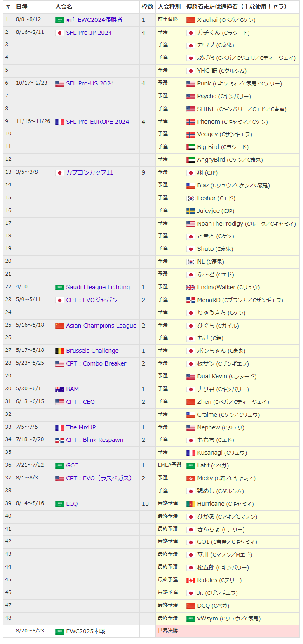303x644 pixels.
Task: Click the French flag beside SFL Pro-EUROPE 2024
Action: coord(60,122)
